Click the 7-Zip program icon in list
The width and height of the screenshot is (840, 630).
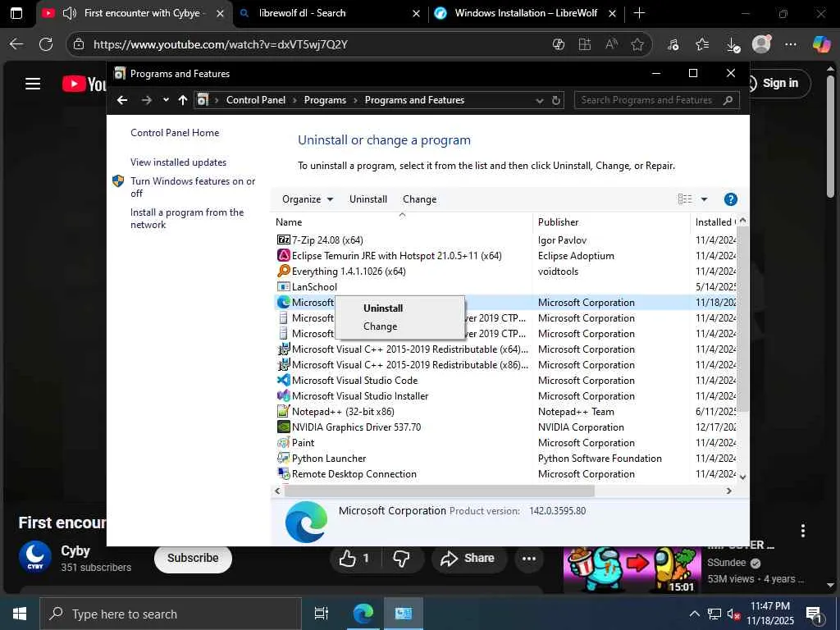point(283,240)
